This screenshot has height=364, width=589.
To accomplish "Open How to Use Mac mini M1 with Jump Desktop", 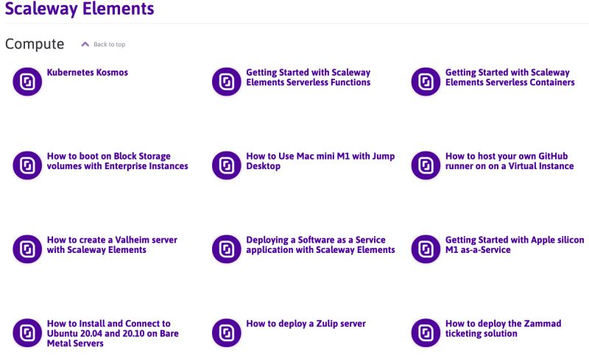I will coord(320,161).
